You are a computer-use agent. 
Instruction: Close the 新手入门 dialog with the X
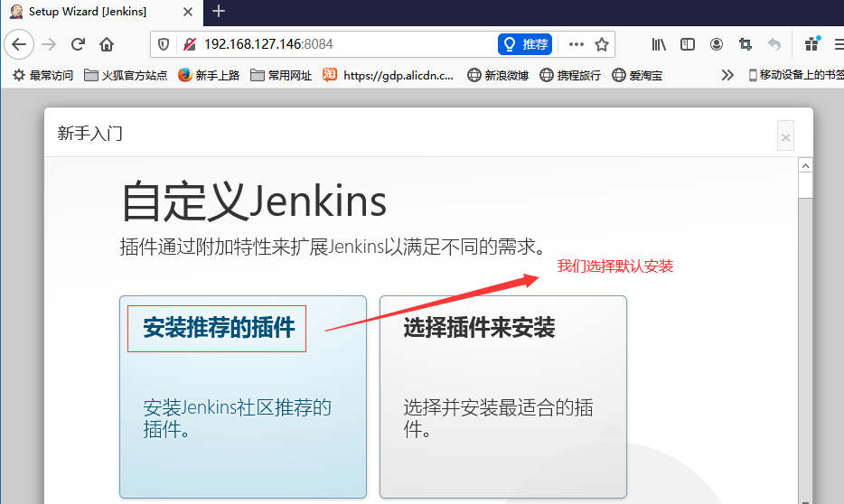(x=785, y=136)
